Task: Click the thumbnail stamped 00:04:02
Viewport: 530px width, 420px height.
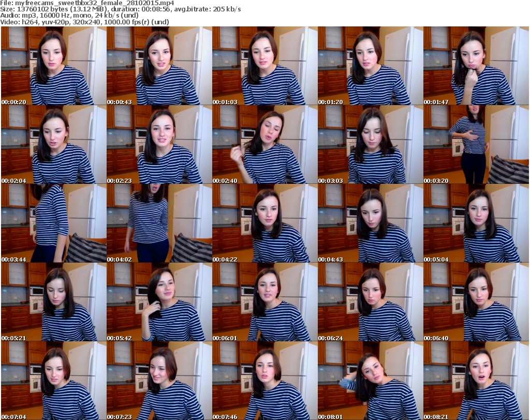Action: point(159,223)
